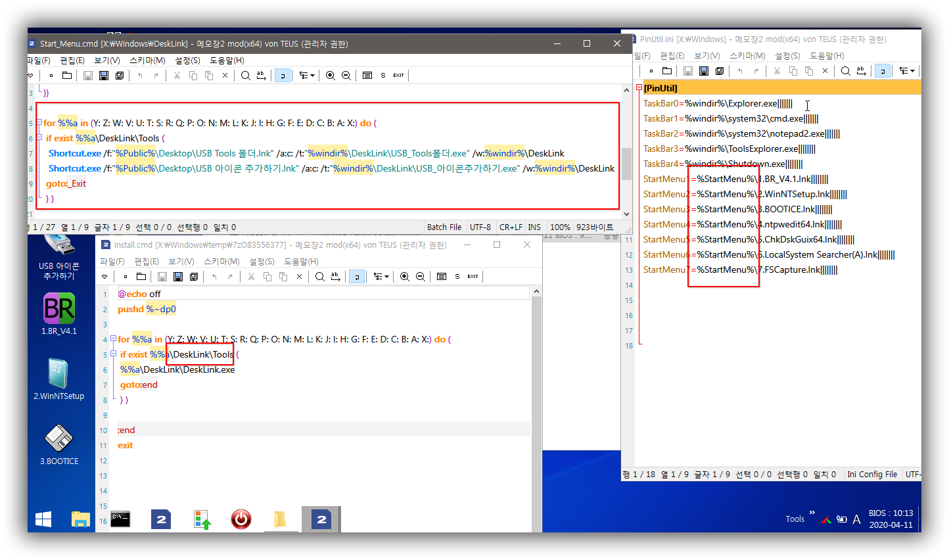949x560 pixels.
Task: Click Delete X icon in Start_Menu.cmd toolbar
Action: pos(225,76)
